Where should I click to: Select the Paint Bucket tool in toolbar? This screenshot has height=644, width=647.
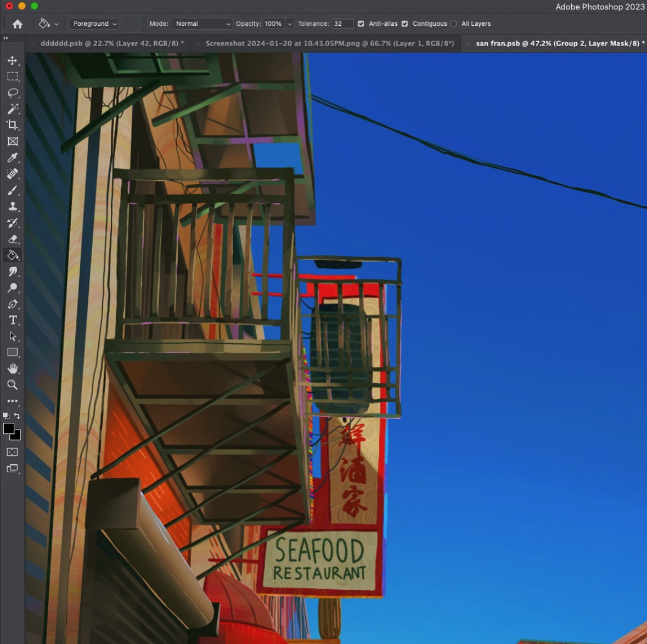click(x=13, y=256)
